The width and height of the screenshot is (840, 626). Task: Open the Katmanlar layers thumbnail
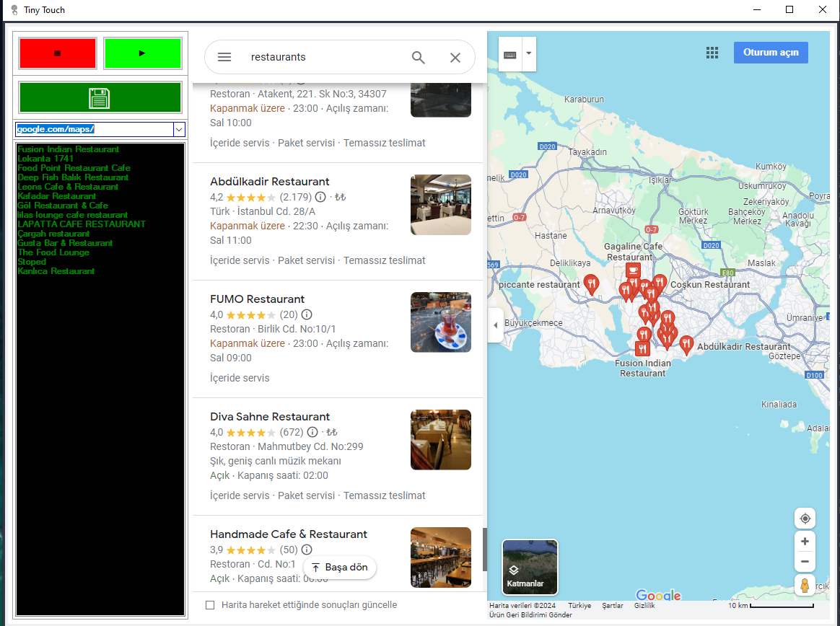coord(530,567)
